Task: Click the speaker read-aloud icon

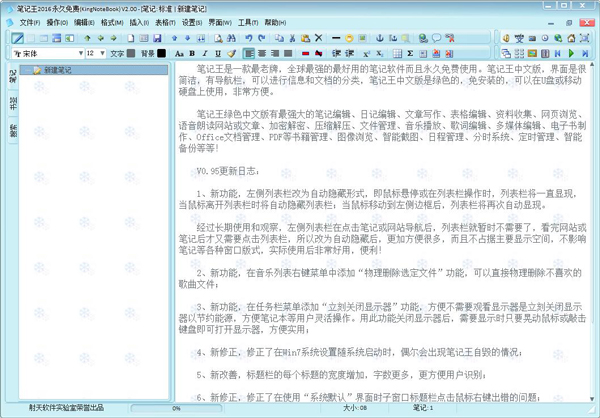Action: [506, 38]
